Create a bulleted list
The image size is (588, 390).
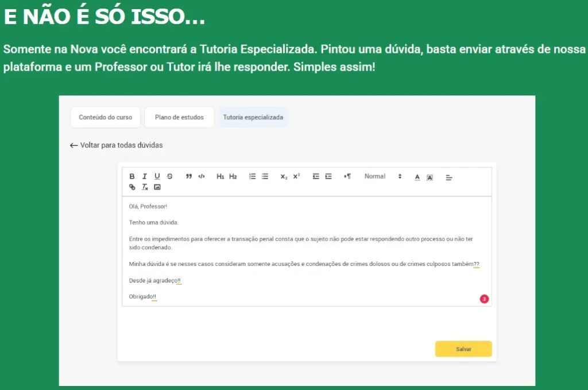(265, 176)
